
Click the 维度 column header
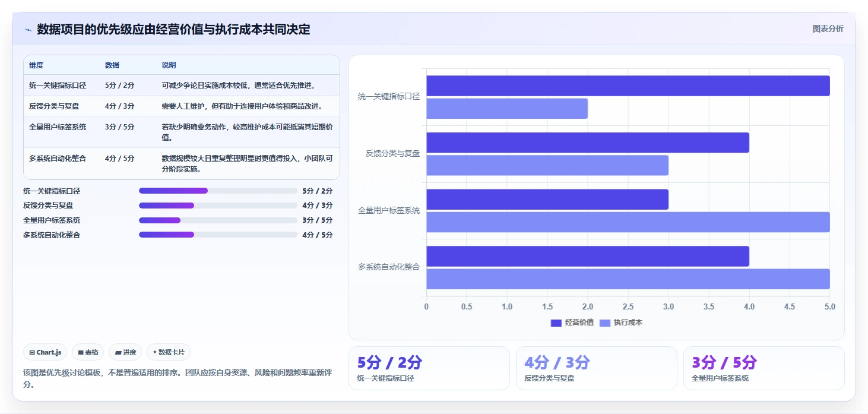pos(36,65)
